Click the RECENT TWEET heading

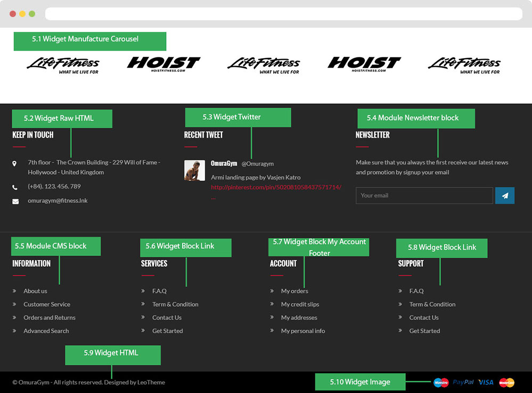[x=203, y=135]
